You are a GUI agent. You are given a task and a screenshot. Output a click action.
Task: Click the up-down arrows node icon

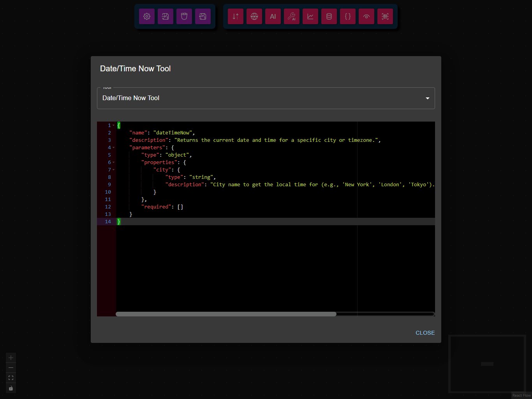click(236, 16)
